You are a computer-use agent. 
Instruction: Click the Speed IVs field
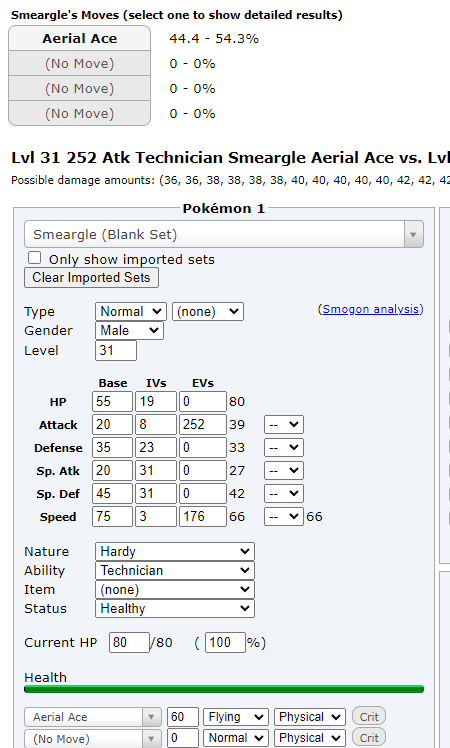tap(156, 517)
